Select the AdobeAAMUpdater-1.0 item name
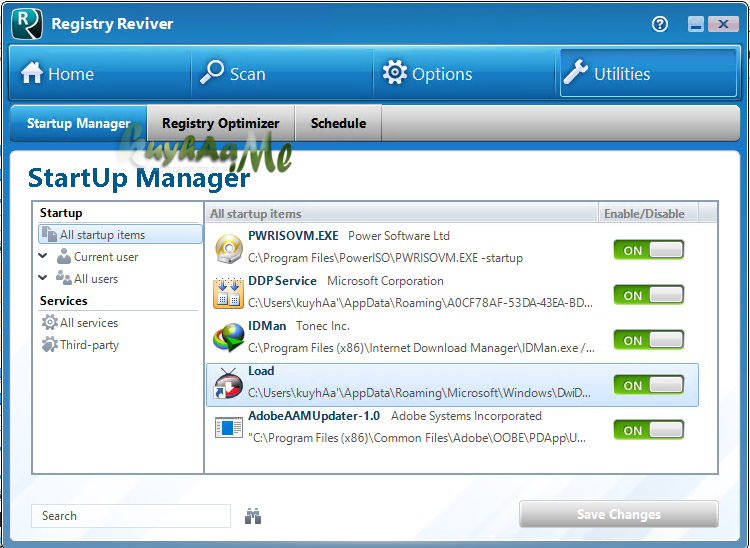 click(314, 416)
